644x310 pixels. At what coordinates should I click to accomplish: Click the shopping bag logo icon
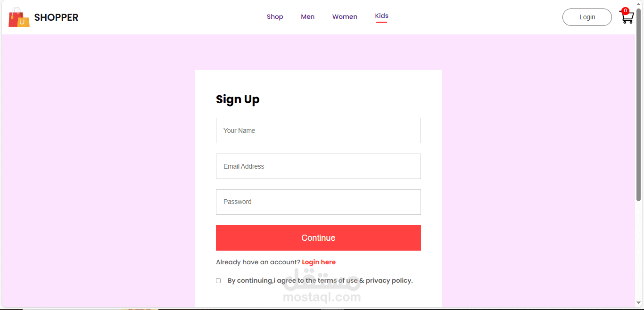19,17
